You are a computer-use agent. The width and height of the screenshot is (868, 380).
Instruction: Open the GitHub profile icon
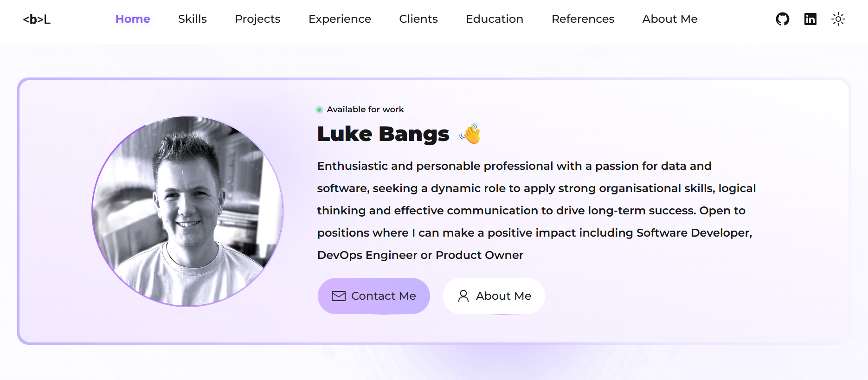click(x=782, y=19)
